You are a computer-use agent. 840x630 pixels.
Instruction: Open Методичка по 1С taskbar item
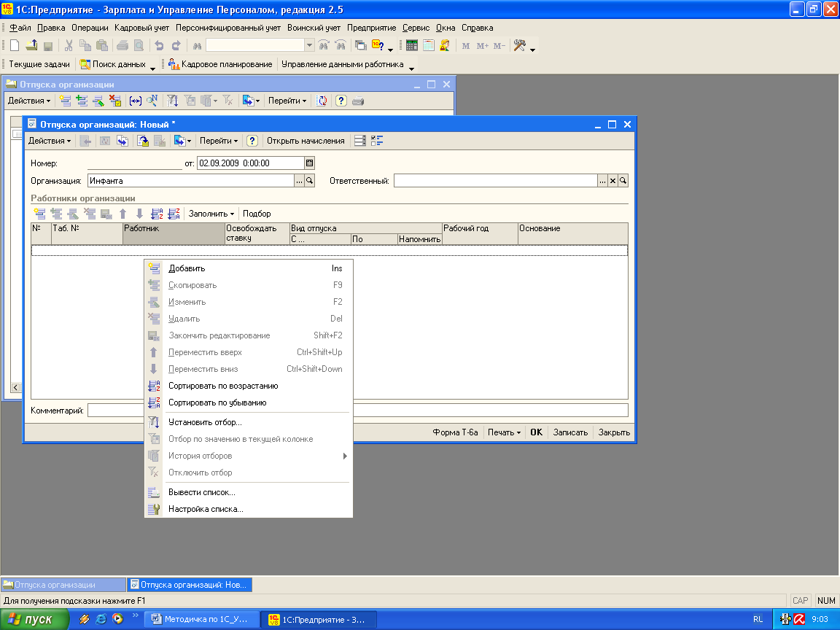203,619
